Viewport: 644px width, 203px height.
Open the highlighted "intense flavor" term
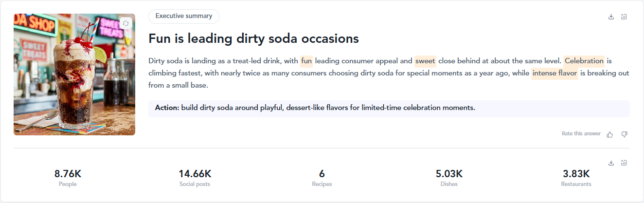pos(555,74)
